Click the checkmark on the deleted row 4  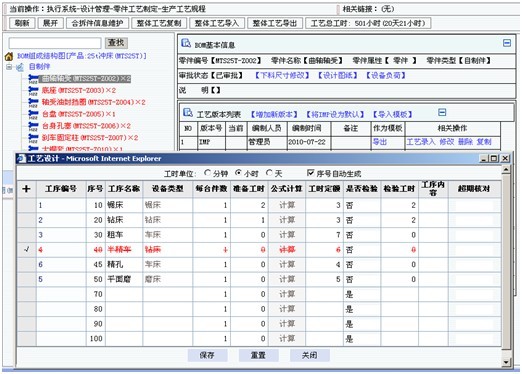pos(27,249)
